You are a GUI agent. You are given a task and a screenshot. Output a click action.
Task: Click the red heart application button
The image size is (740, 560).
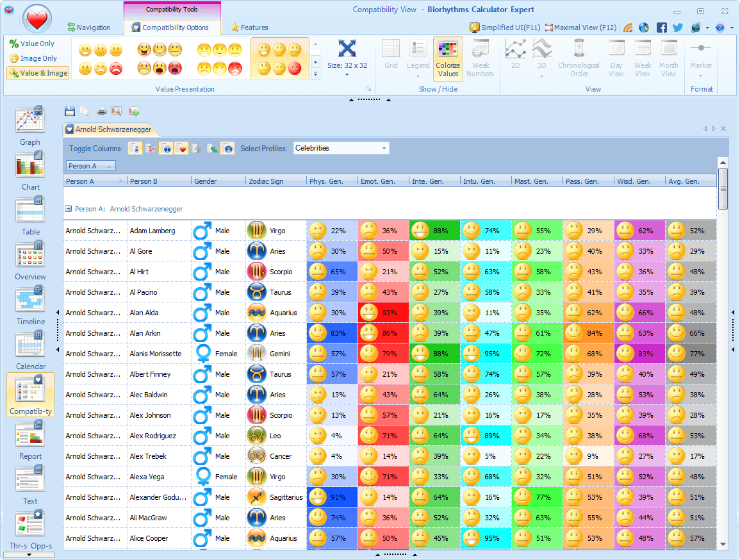click(x=37, y=19)
